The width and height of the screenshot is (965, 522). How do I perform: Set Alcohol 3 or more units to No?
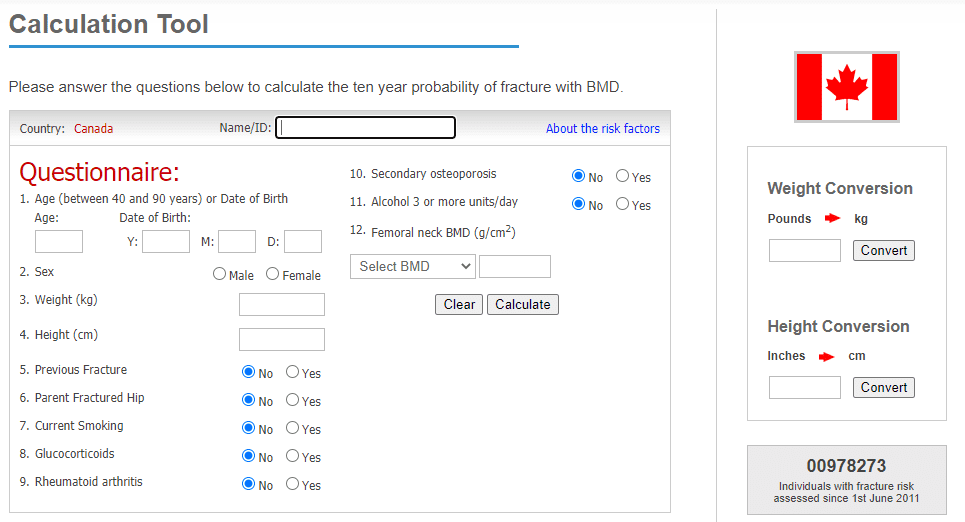pos(579,204)
